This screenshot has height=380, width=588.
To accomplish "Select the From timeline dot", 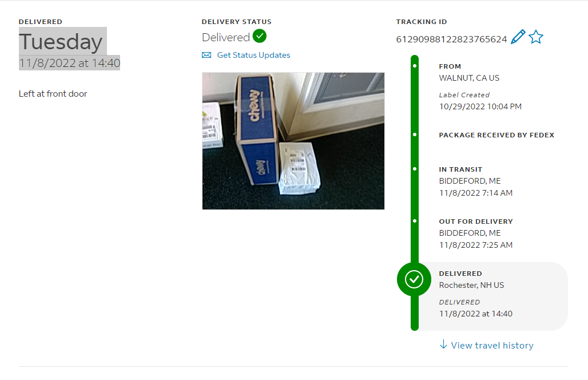I will [414, 66].
